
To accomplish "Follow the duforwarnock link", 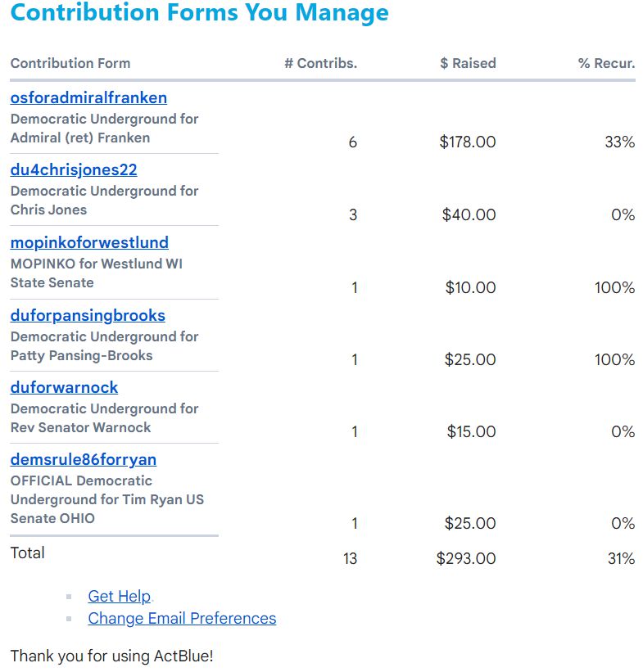I will click(64, 388).
